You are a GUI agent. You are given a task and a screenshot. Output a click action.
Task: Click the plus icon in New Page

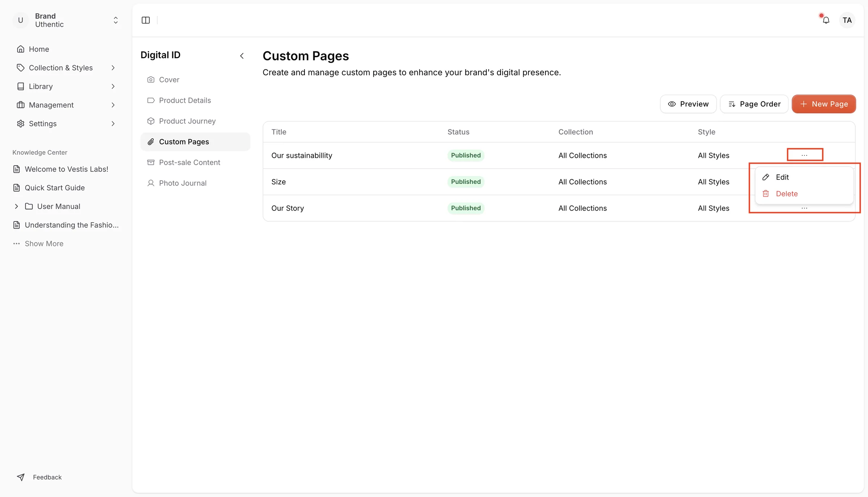coord(804,104)
